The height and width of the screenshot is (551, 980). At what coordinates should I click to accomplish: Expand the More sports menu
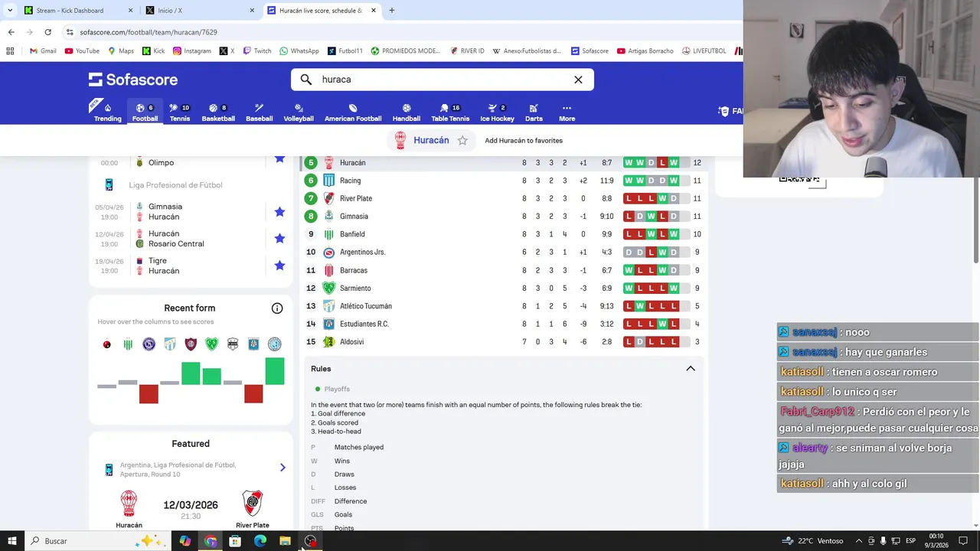pos(567,112)
